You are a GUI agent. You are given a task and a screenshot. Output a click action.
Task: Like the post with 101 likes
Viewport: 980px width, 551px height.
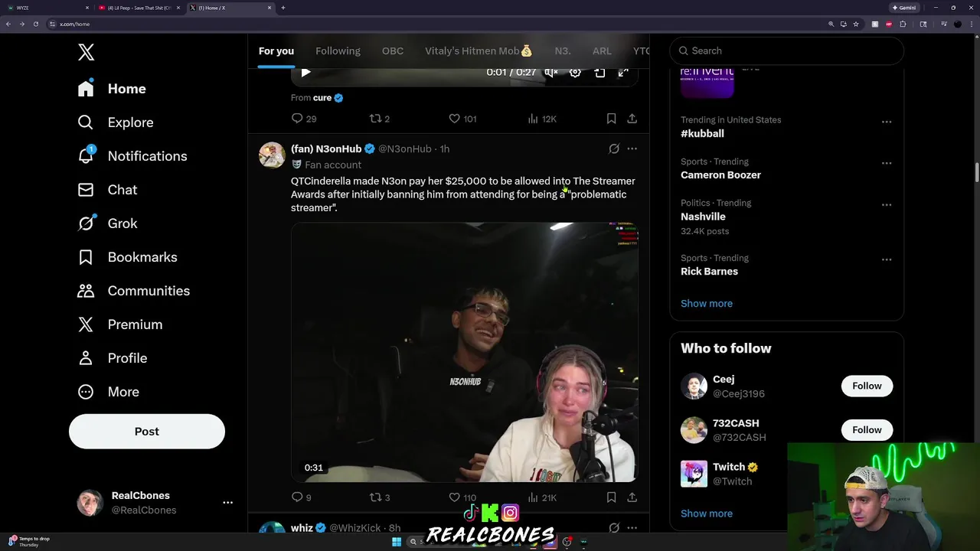pyautogui.click(x=462, y=119)
